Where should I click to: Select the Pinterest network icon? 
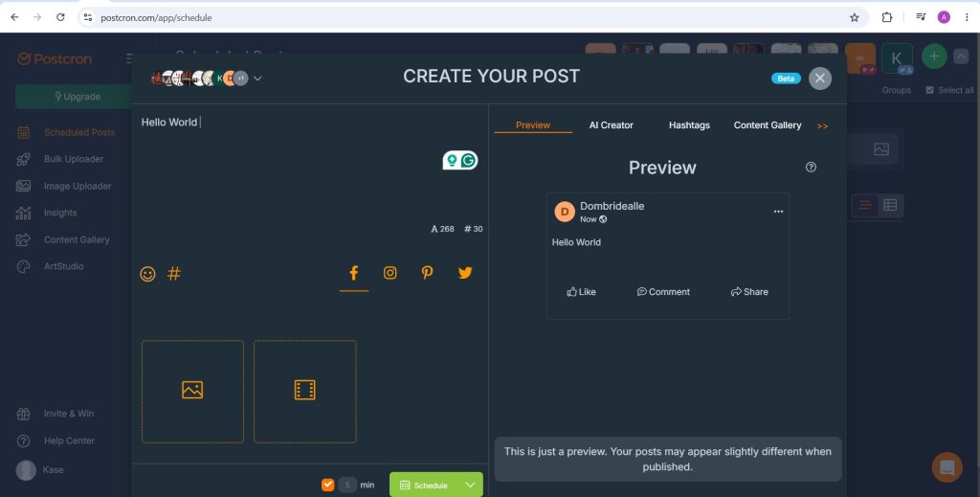coord(428,273)
